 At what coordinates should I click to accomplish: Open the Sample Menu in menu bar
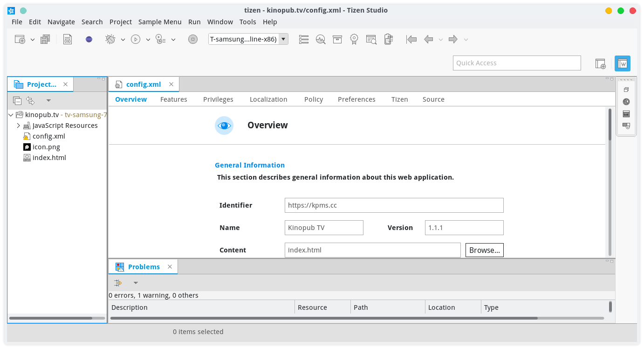click(160, 22)
